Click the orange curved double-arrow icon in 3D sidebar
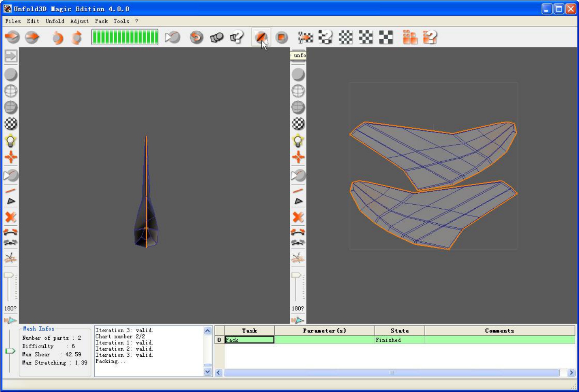The image size is (579, 392). tap(11, 232)
